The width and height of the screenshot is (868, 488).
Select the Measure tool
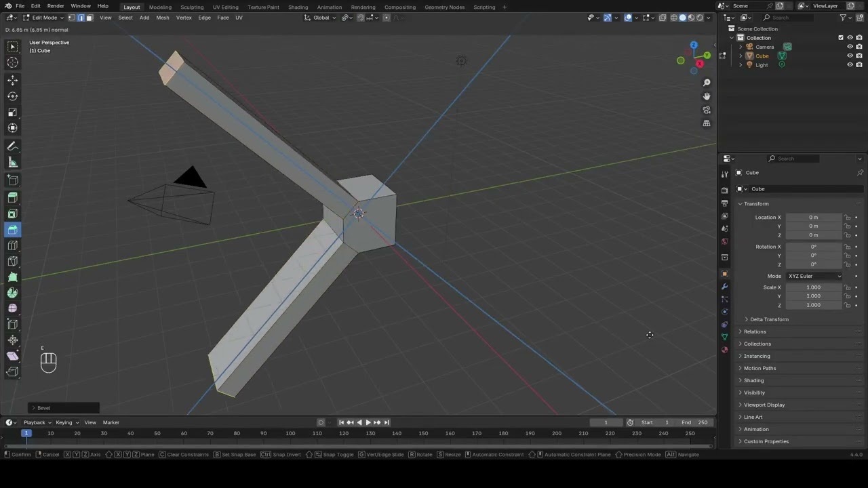pos(12,162)
